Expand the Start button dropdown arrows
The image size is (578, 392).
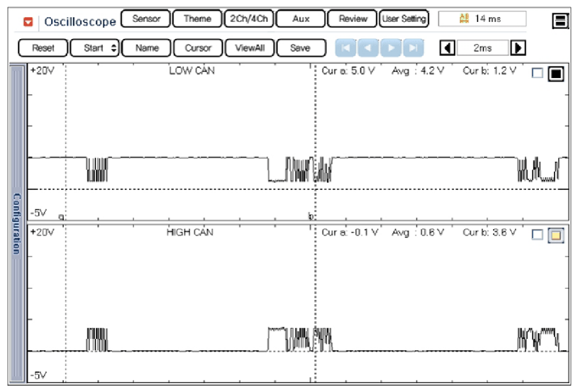tap(112, 48)
